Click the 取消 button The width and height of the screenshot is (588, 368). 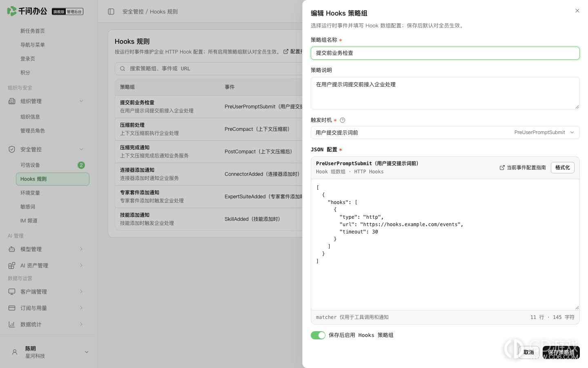tap(529, 352)
